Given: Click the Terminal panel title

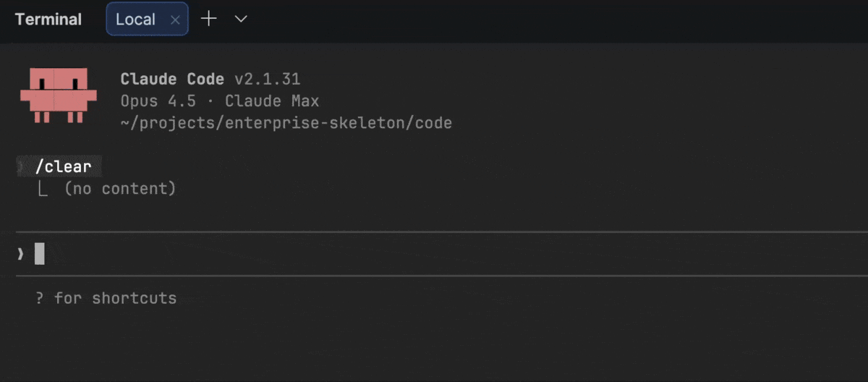Looking at the screenshot, I should tap(48, 20).
